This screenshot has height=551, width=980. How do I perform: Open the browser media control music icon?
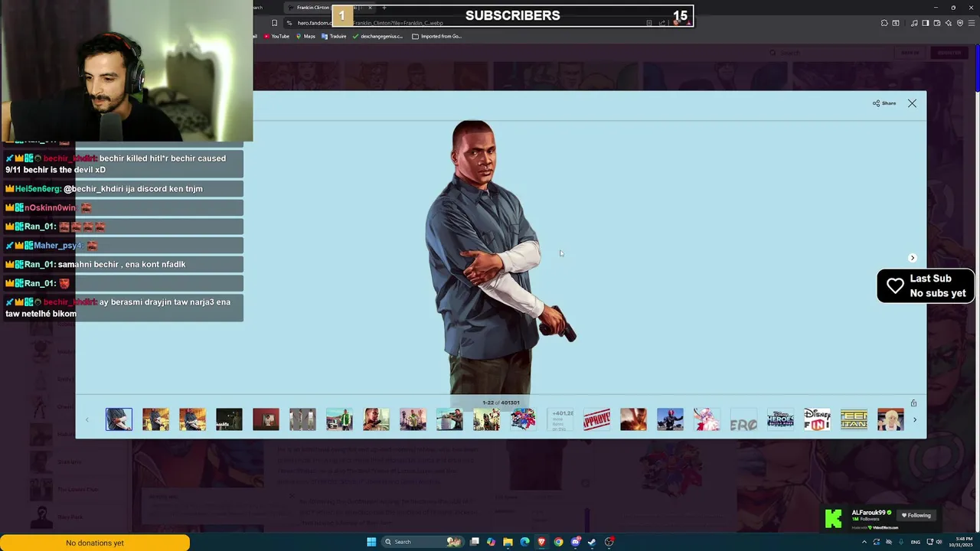pos(914,23)
